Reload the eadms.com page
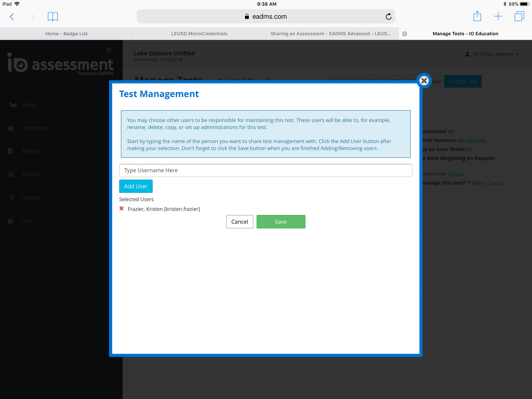Image resolution: width=532 pixels, height=399 pixels. (x=388, y=17)
